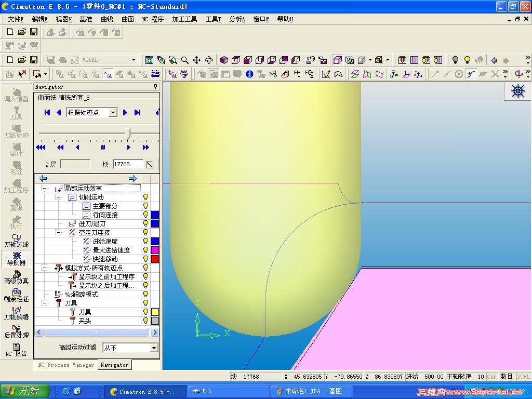Click the blue info icon in toolbar

[x=249, y=74]
